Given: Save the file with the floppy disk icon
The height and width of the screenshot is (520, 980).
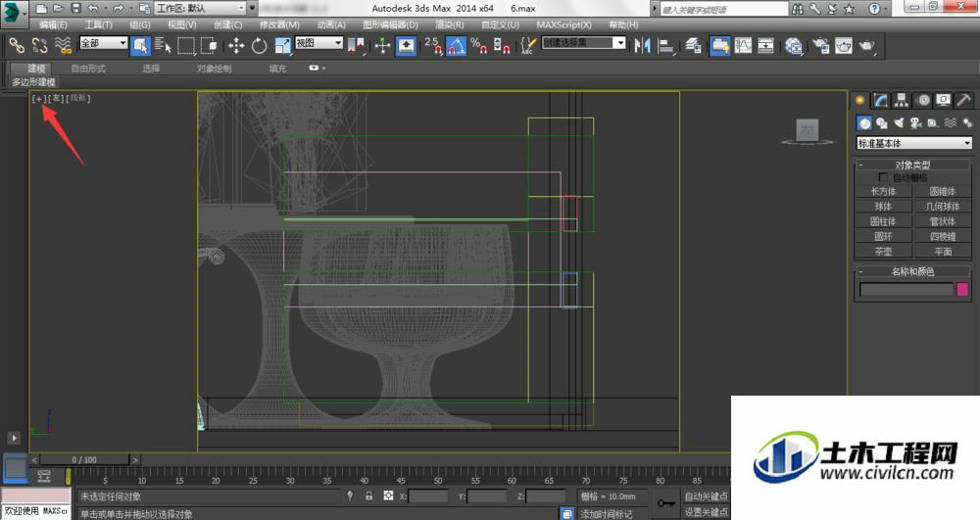Looking at the screenshot, I should pyautogui.click(x=75, y=9).
